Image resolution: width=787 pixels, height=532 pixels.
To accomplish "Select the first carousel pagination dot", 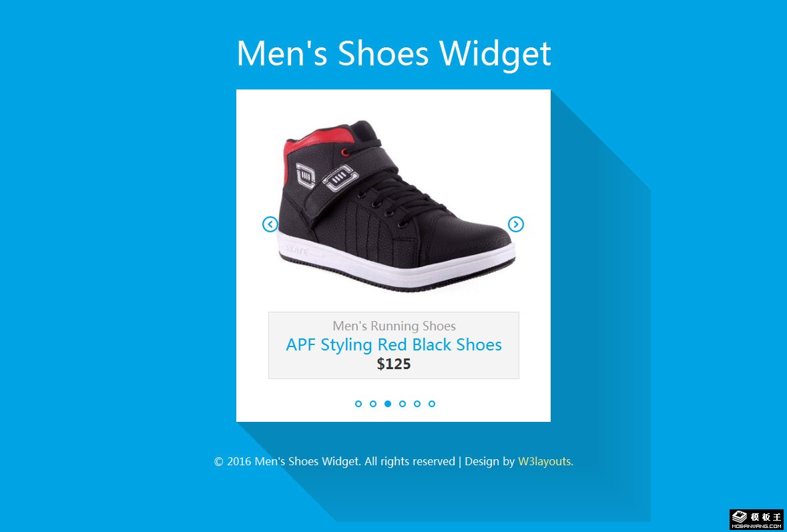I will pos(358,404).
